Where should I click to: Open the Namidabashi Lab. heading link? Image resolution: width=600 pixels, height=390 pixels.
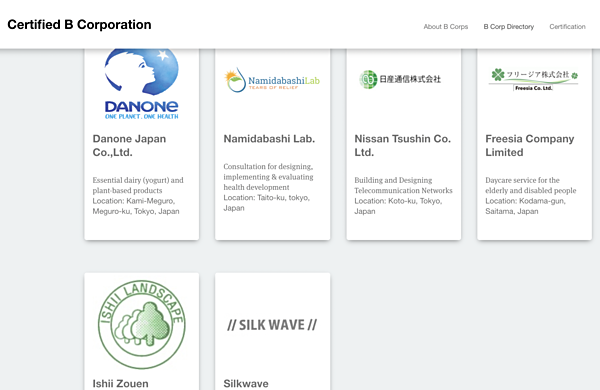(269, 139)
